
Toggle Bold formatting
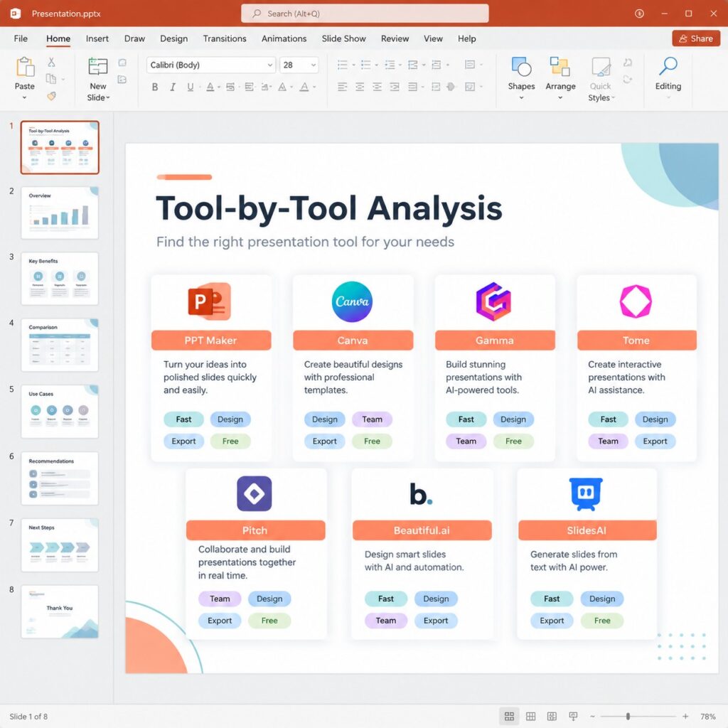[x=155, y=87]
